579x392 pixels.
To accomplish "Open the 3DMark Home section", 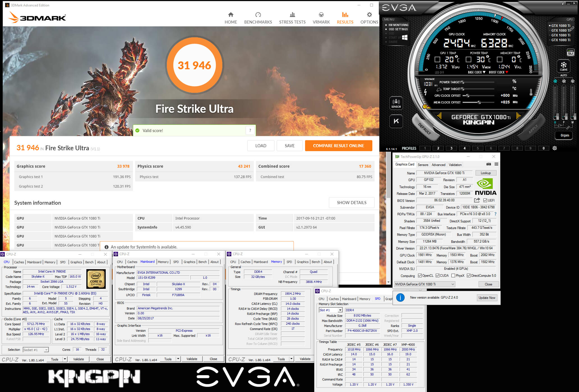I will (231, 18).
